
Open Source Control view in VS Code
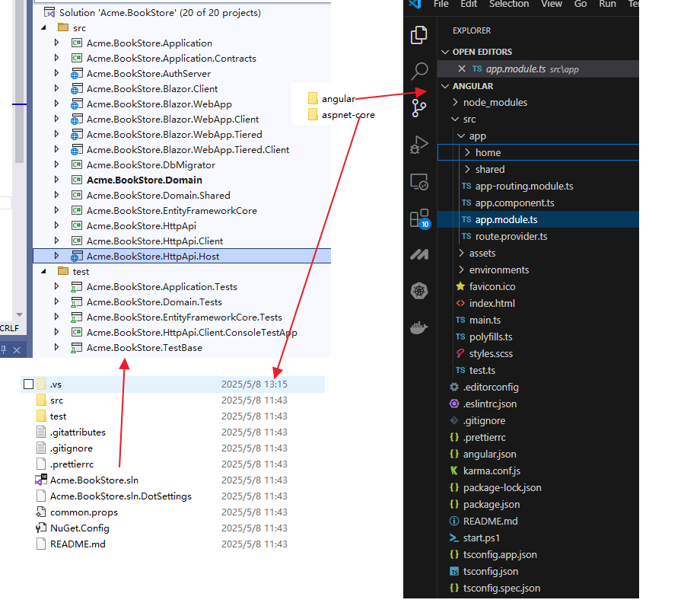pyautogui.click(x=418, y=108)
